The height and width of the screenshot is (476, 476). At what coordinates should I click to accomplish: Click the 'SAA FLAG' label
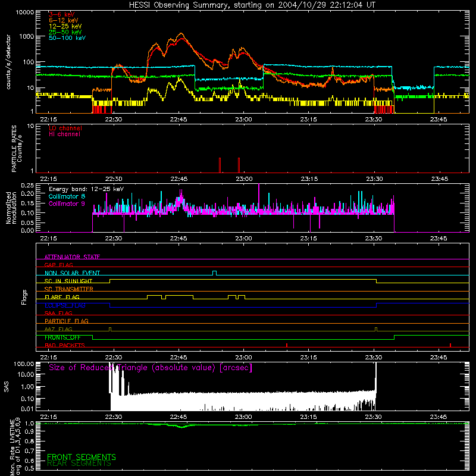tap(58, 313)
